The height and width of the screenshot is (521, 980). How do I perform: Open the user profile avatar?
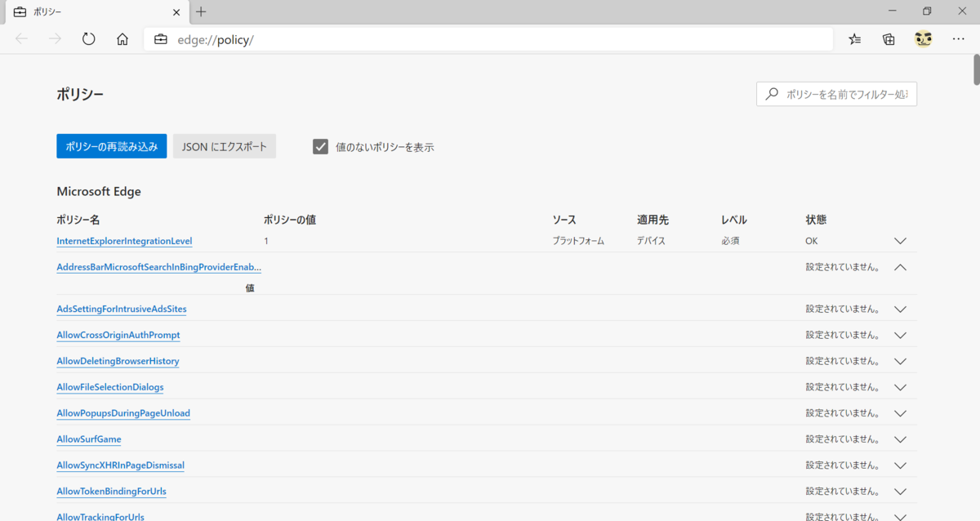[924, 39]
